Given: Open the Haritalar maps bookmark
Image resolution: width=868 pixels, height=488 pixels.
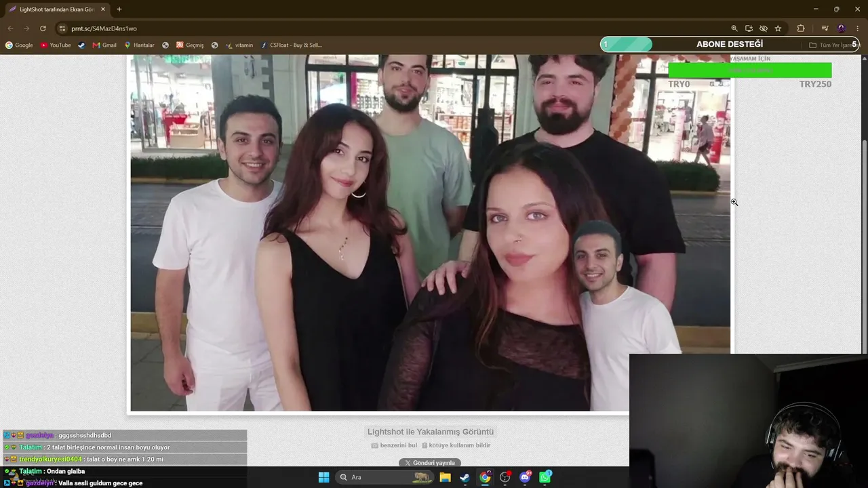Looking at the screenshot, I should [139, 45].
